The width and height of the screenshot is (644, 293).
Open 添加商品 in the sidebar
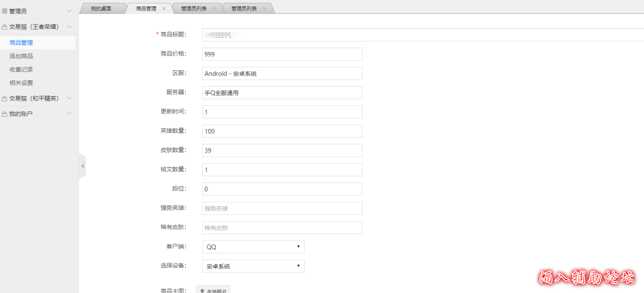point(21,56)
